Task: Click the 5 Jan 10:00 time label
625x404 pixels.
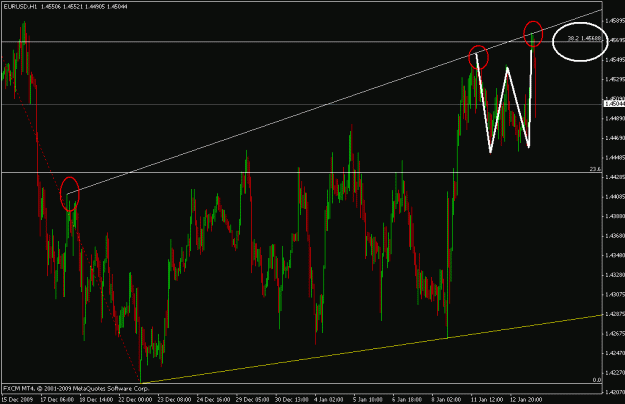Action: coord(368,399)
